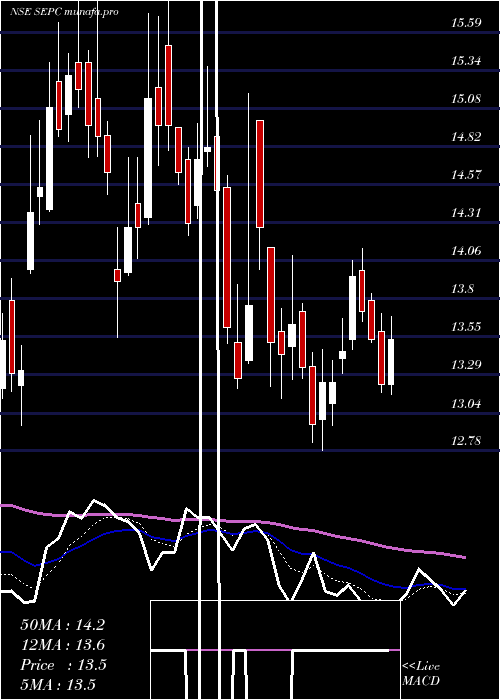
Task: Click the 15.59 price axis label
Action: point(466,23)
